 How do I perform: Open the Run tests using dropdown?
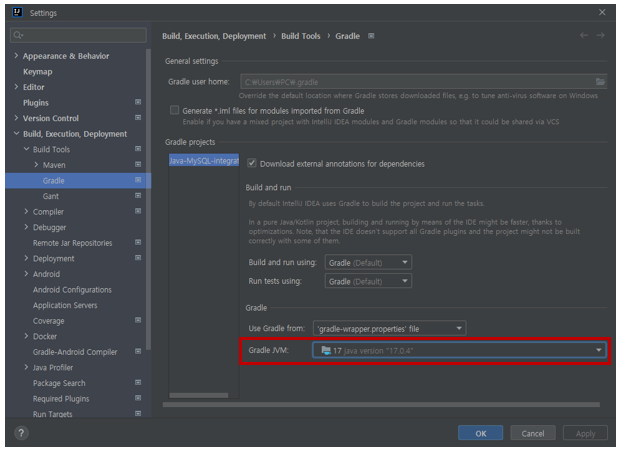tap(368, 281)
